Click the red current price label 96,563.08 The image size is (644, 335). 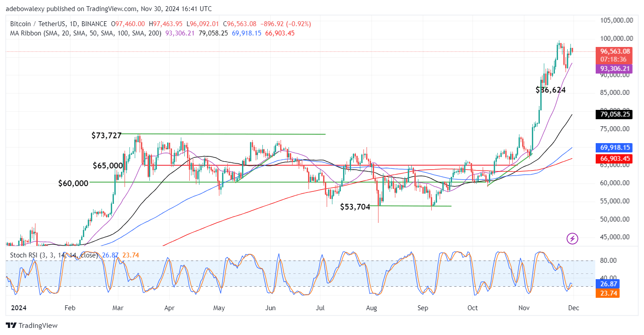coord(613,51)
